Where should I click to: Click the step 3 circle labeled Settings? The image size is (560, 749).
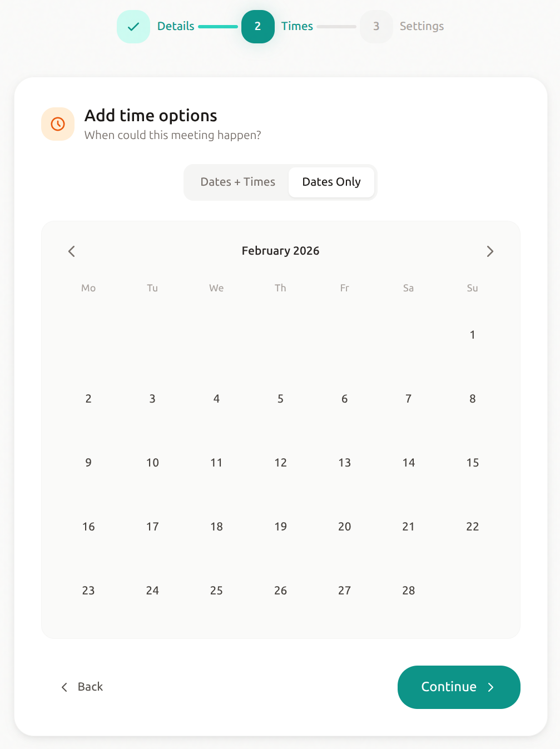tap(376, 26)
